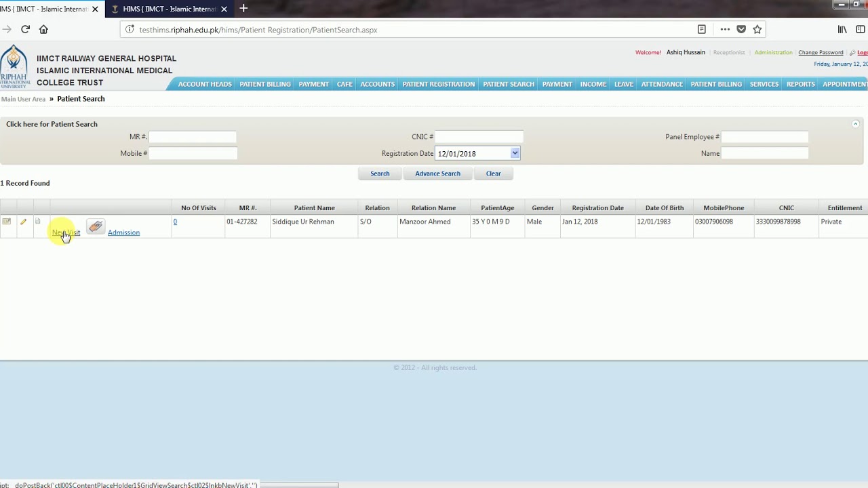Click the fingerprint scan icon beside Admission
Screen dimensions: 868x488
(x=96, y=227)
